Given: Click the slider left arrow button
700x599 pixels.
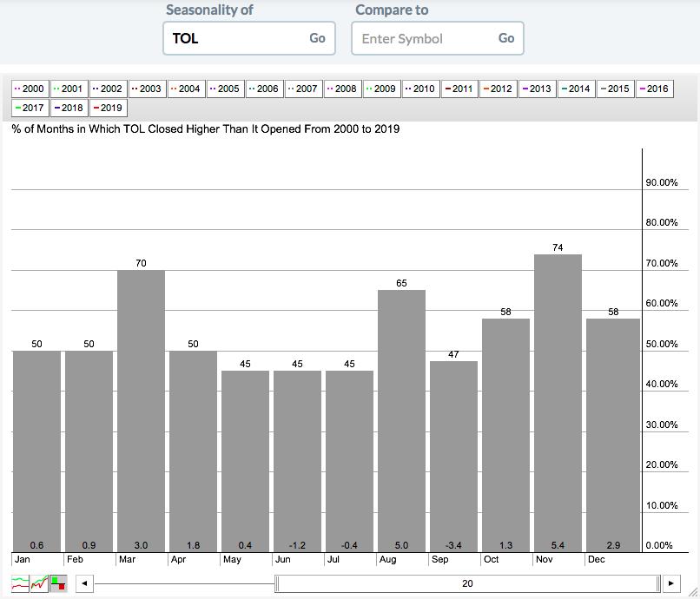Looking at the screenshot, I should tap(84, 583).
